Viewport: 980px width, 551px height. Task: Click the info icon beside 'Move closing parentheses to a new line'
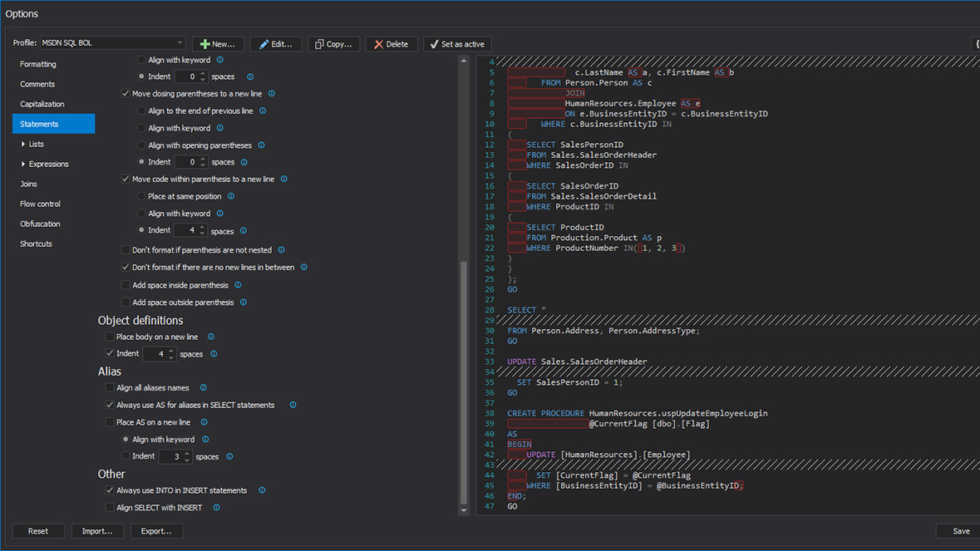point(272,94)
